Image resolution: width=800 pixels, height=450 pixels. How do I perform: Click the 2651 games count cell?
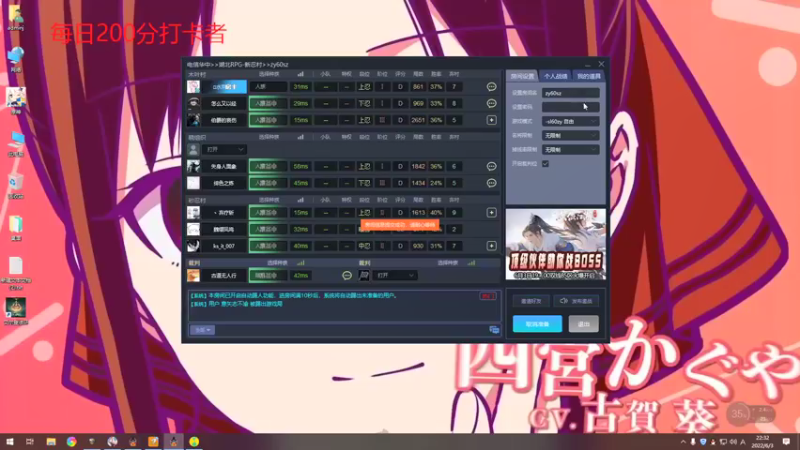pyautogui.click(x=418, y=120)
